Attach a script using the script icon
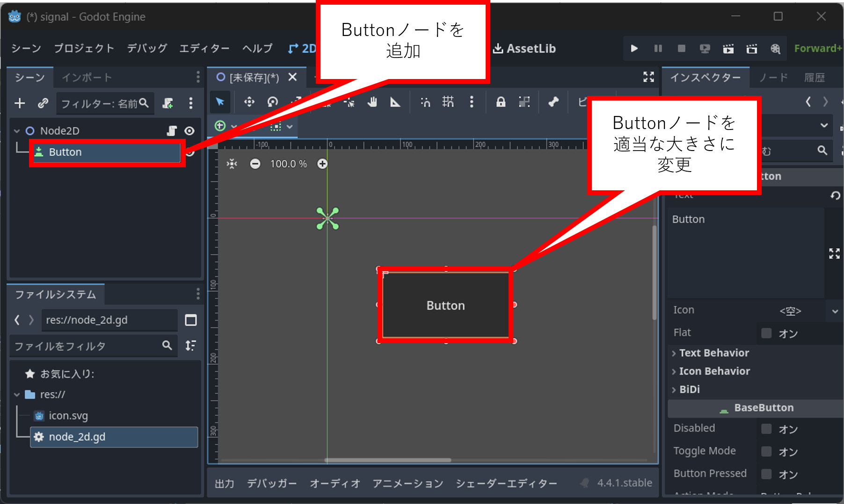 pyautogui.click(x=167, y=103)
